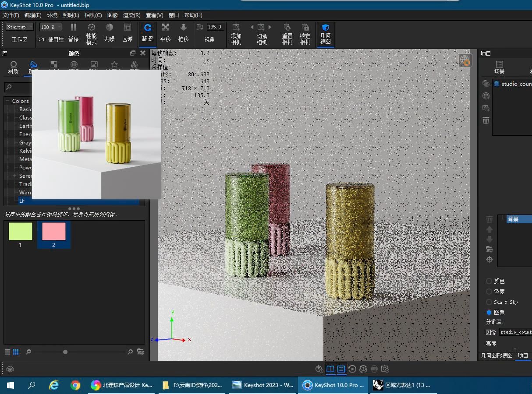Select the Region render tool
This screenshot has width=532, height=394.
[x=127, y=28]
